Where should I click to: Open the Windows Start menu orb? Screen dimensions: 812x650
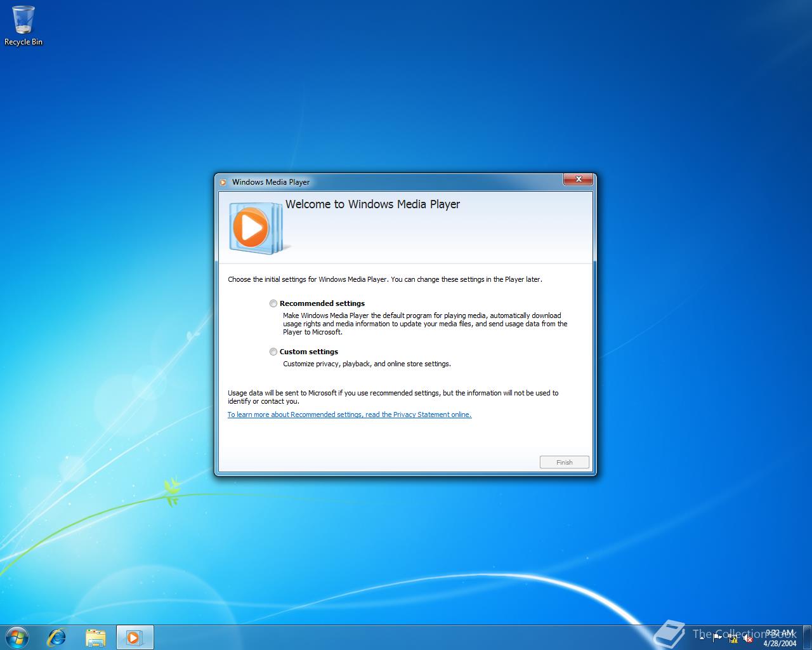(x=17, y=637)
